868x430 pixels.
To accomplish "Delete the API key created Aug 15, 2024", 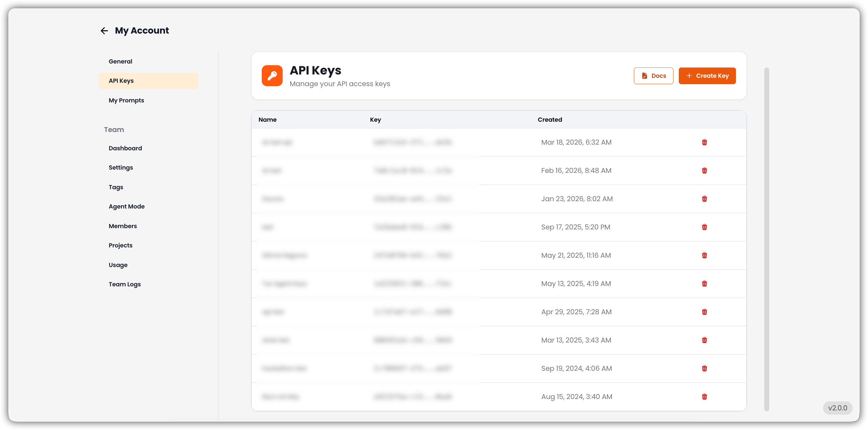I will coord(704,397).
